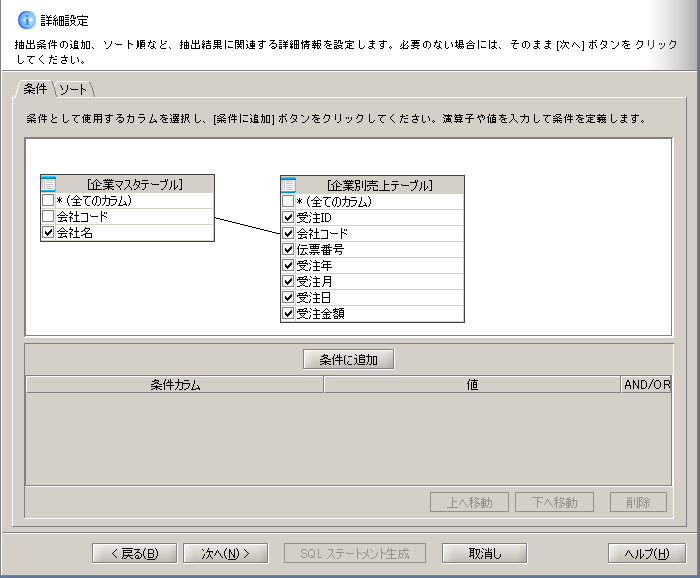This screenshot has height=578, width=700.
Task: Click the 条件カラム column header
Action: (x=175, y=384)
